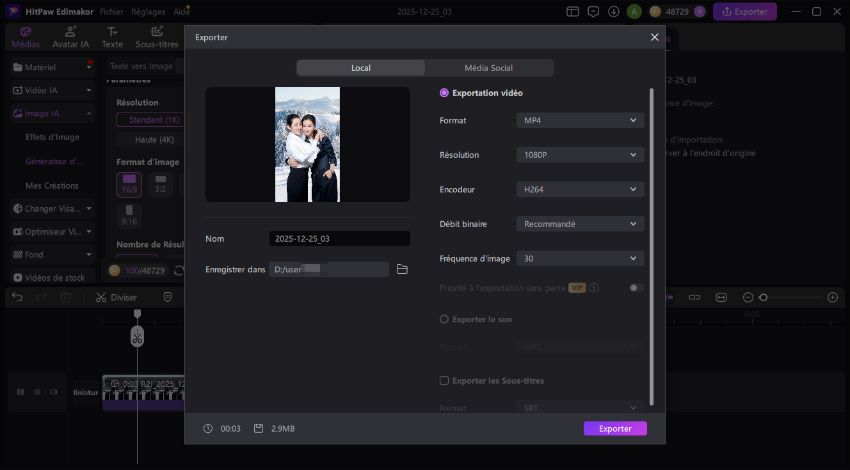The width and height of the screenshot is (850, 470).
Task: Click the refresh icon beside credits count
Action: [178, 271]
